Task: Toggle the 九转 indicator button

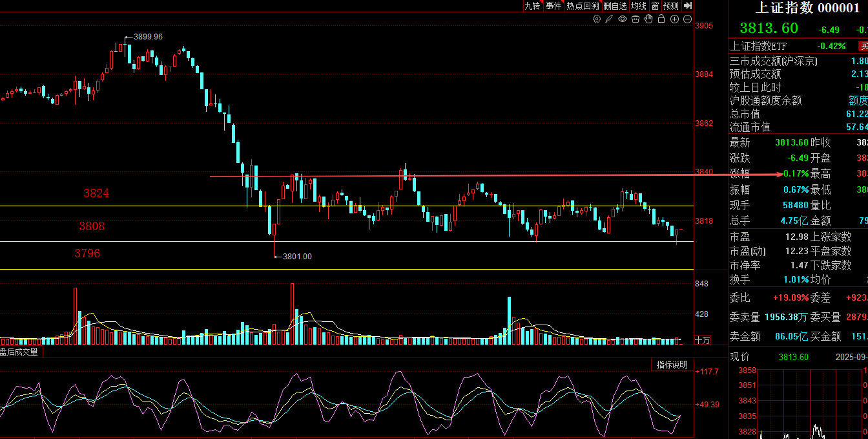Action: pyautogui.click(x=533, y=6)
